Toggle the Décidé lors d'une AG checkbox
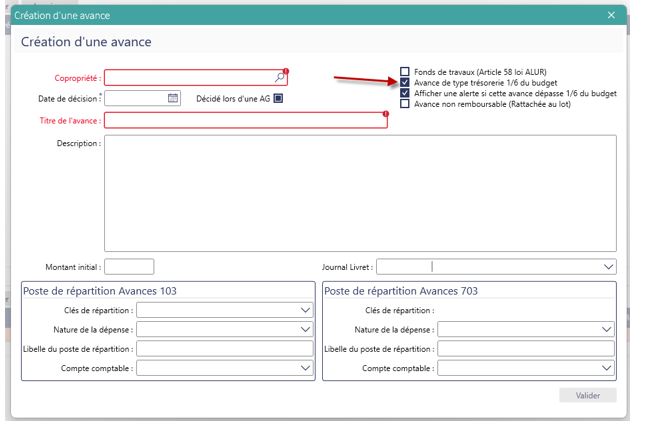The width and height of the screenshot is (646, 426). [x=279, y=98]
